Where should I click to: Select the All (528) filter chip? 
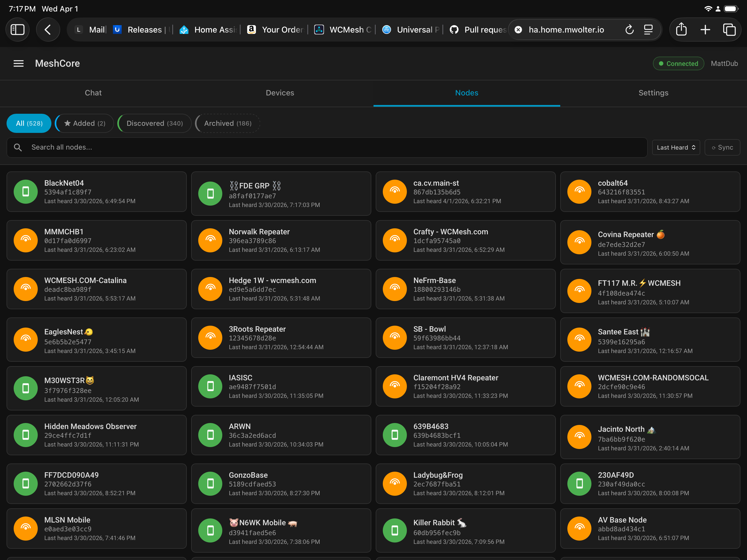pos(29,123)
